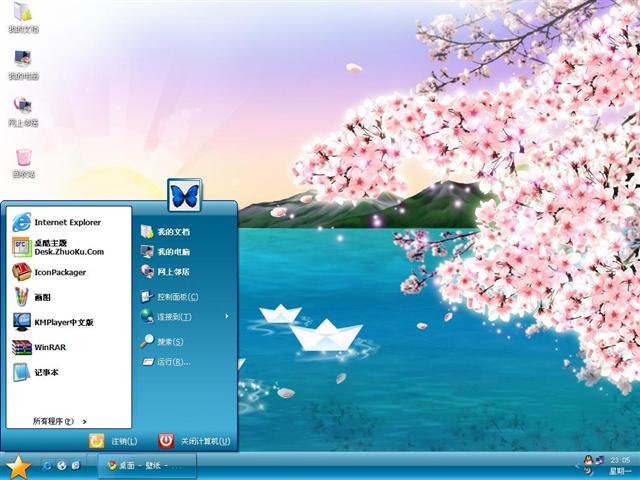Open the QQ penguin tray icon
640x480 pixels.
click(x=588, y=460)
